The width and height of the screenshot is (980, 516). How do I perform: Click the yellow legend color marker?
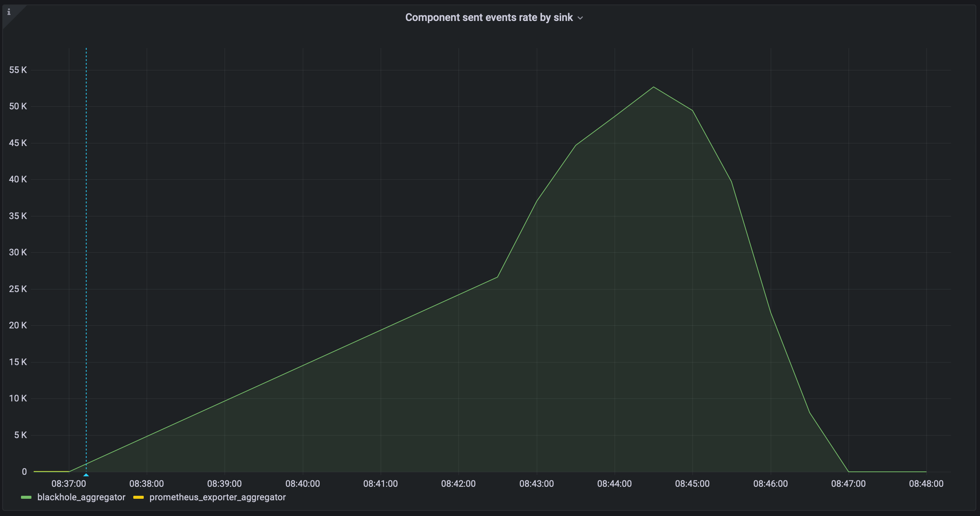[x=139, y=497]
